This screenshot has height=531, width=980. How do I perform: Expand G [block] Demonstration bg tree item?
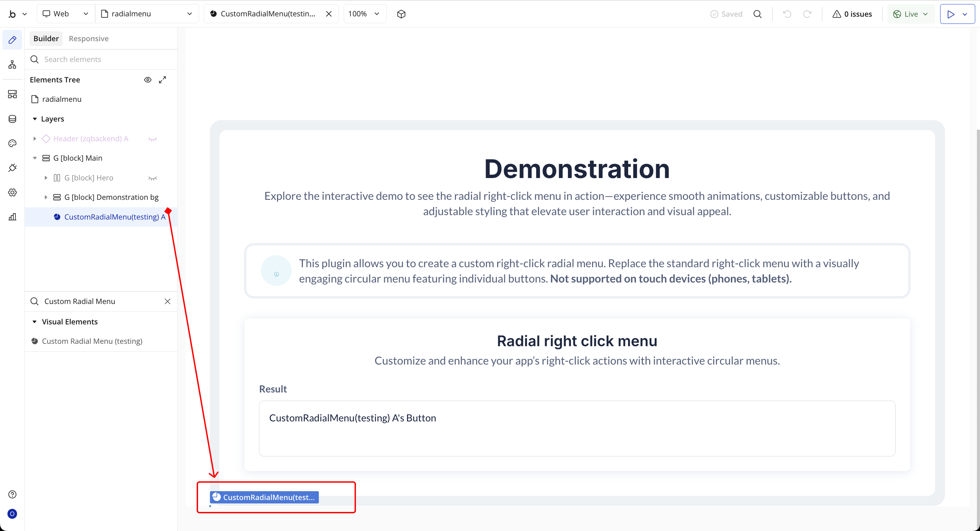click(x=46, y=197)
